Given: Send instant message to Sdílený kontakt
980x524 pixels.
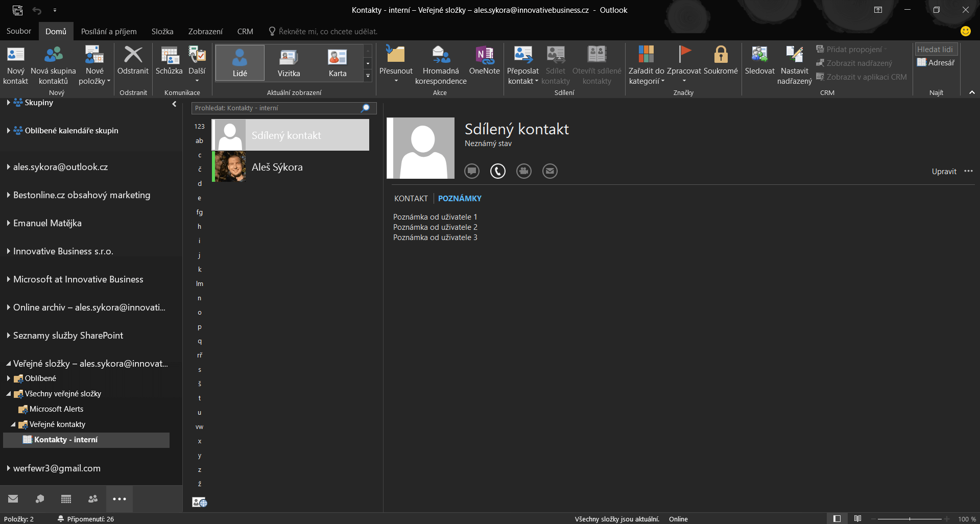Looking at the screenshot, I should point(472,171).
